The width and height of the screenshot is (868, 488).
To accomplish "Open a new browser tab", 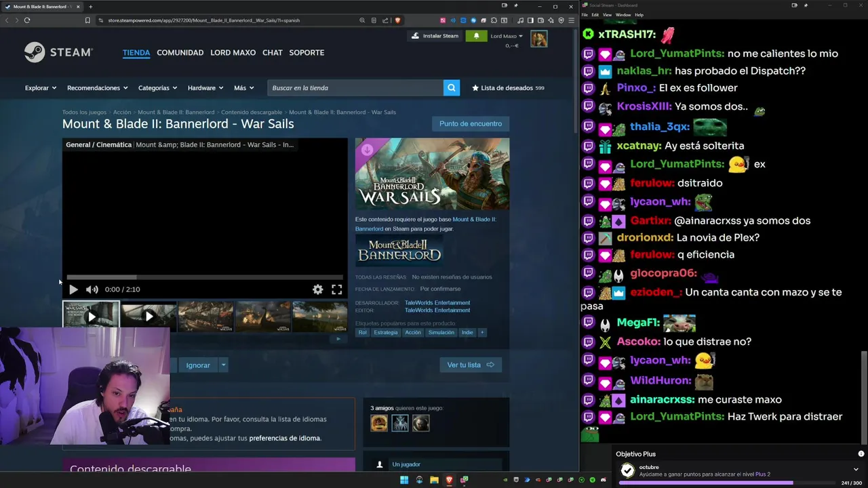I will tap(90, 7).
